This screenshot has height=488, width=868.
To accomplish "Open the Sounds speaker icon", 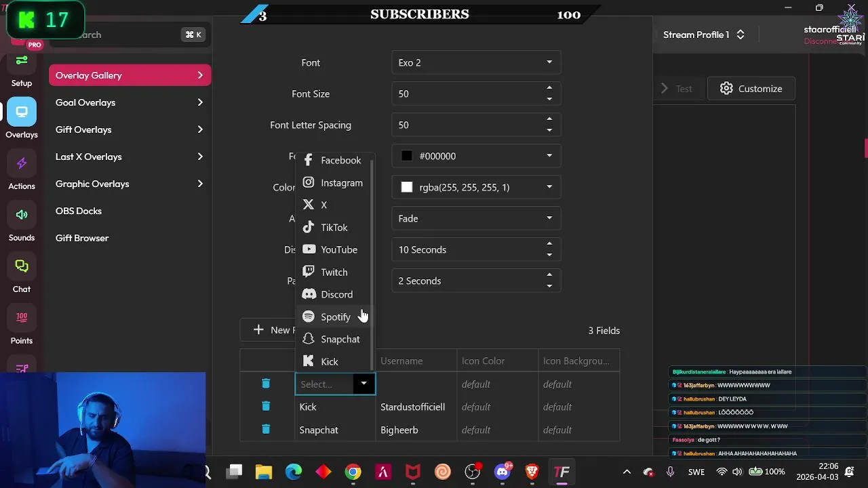I will 22,215.
